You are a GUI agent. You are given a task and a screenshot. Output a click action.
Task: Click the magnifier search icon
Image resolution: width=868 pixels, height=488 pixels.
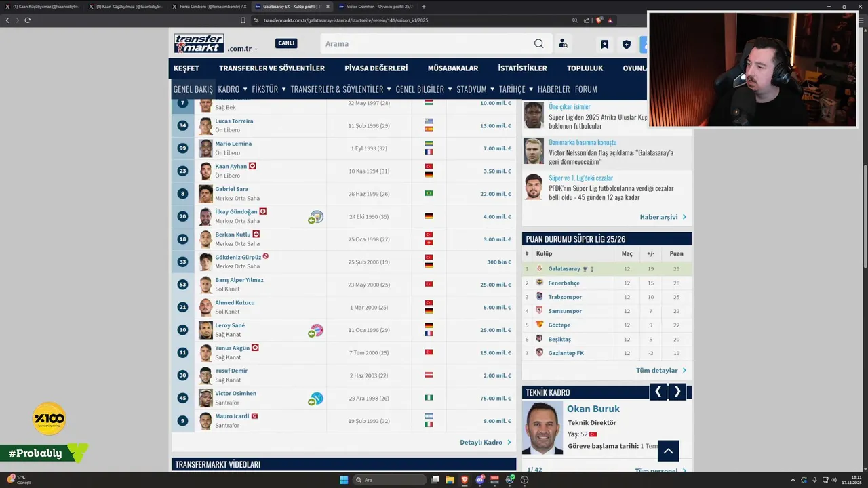coord(538,44)
